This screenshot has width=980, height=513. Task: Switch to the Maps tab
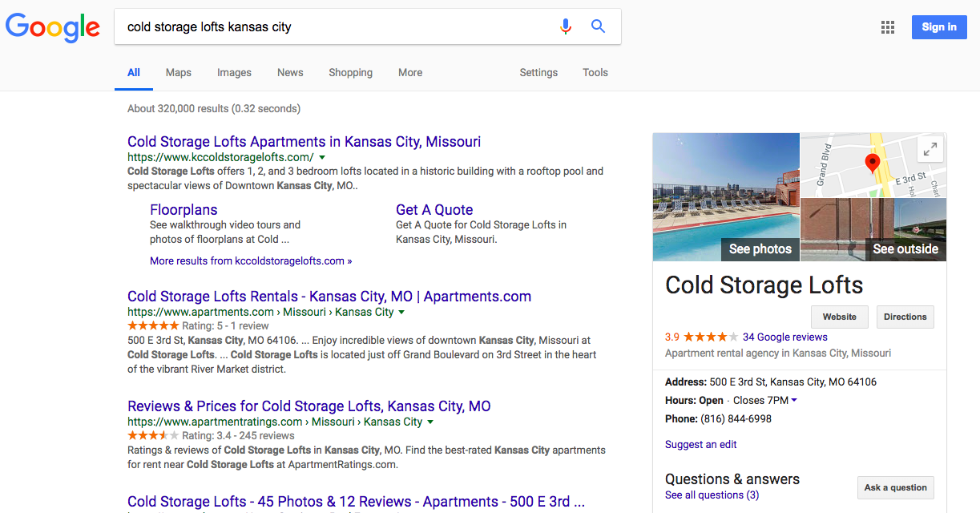coord(179,72)
